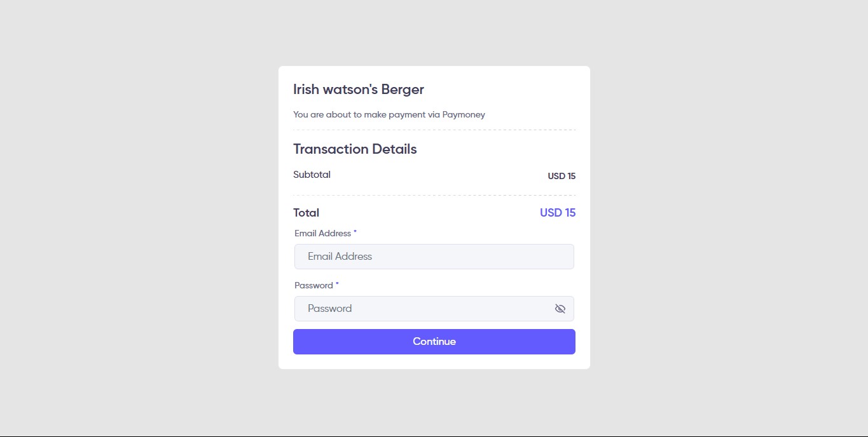This screenshot has width=868, height=437.
Task: Click the Password field label
Action: [x=313, y=285]
